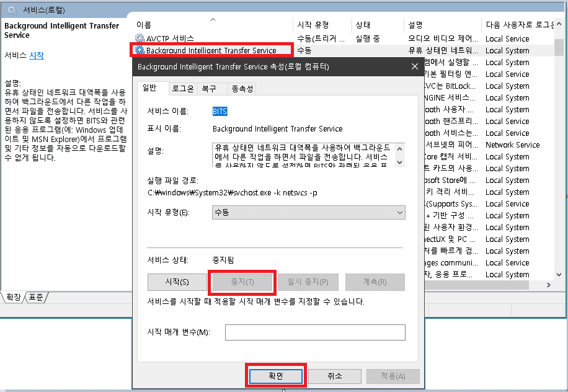Click the 오디오 비디오 제어... description cell
The height and width of the screenshot is (392, 568).
443,38
